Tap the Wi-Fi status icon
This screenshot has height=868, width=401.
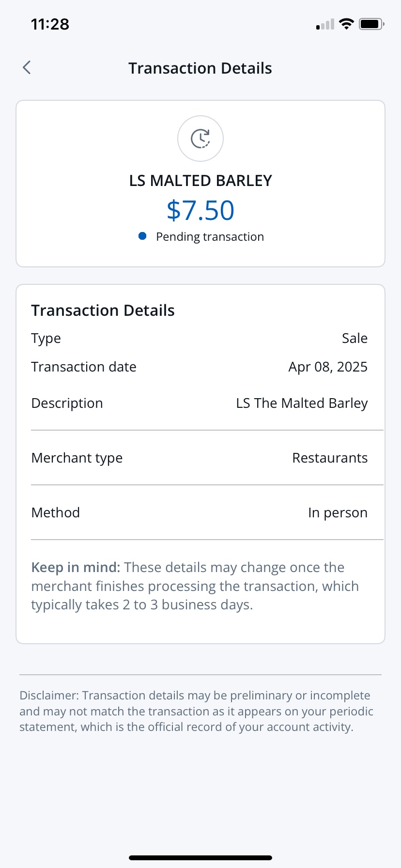(346, 24)
